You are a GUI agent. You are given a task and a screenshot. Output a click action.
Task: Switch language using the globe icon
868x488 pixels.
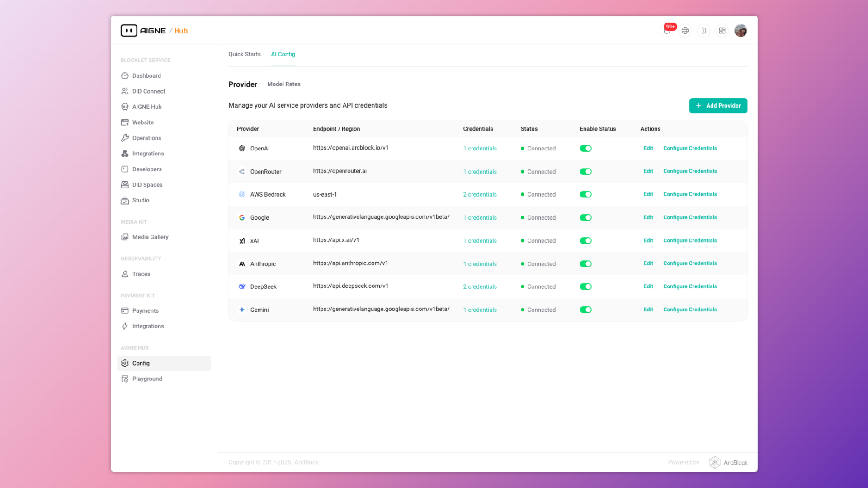tap(685, 31)
